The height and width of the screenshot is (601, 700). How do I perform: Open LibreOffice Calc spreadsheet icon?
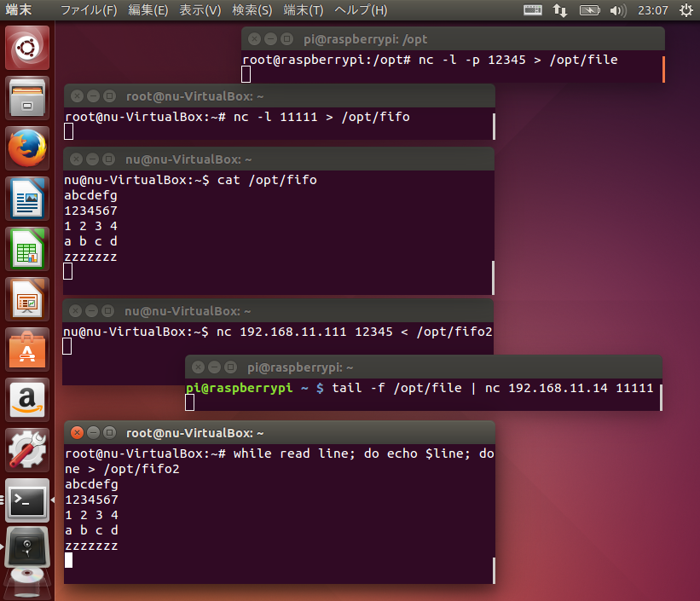coord(27,250)
